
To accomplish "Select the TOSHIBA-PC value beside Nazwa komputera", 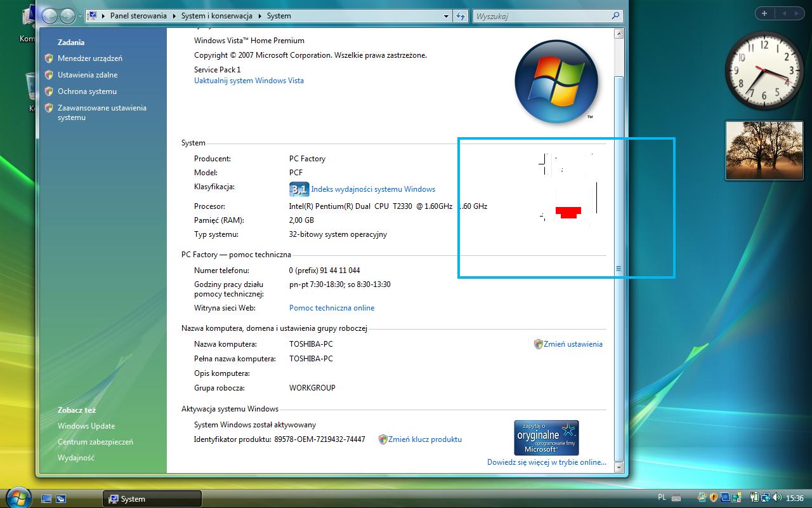I will (311, 344).
